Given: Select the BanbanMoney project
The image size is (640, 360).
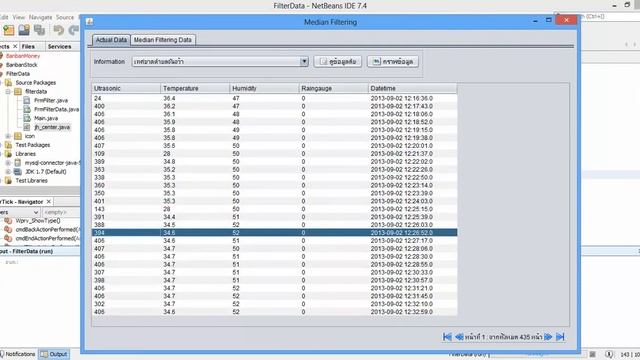Looking at the screenshot, I should (23, 56).
